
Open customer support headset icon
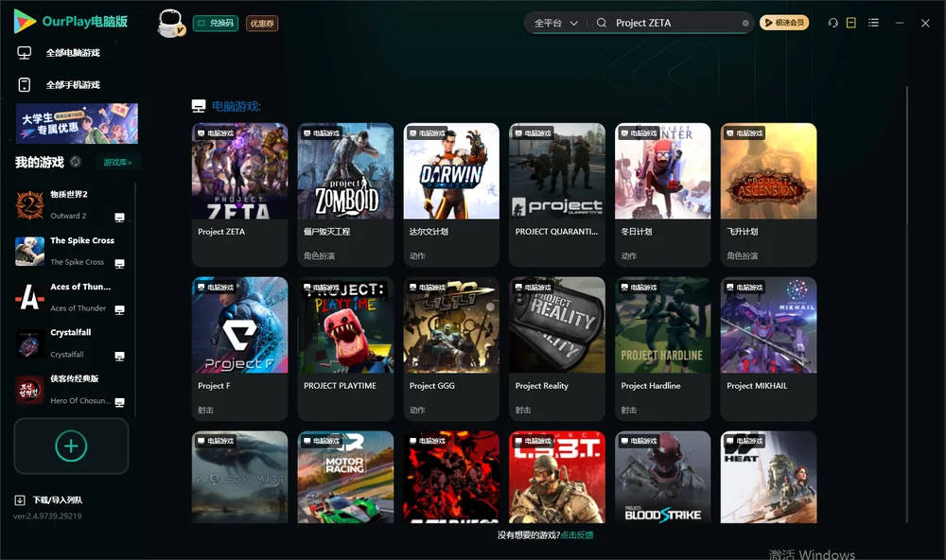(x=832, y=23)
